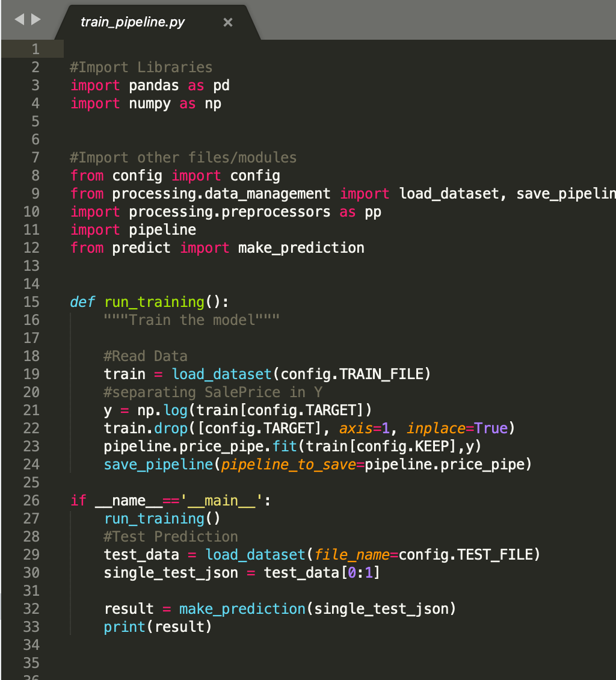This screenshot has height=680, width=616.
Task: Select the train_pipeline.py tab
Action: [x=132, y=22]
